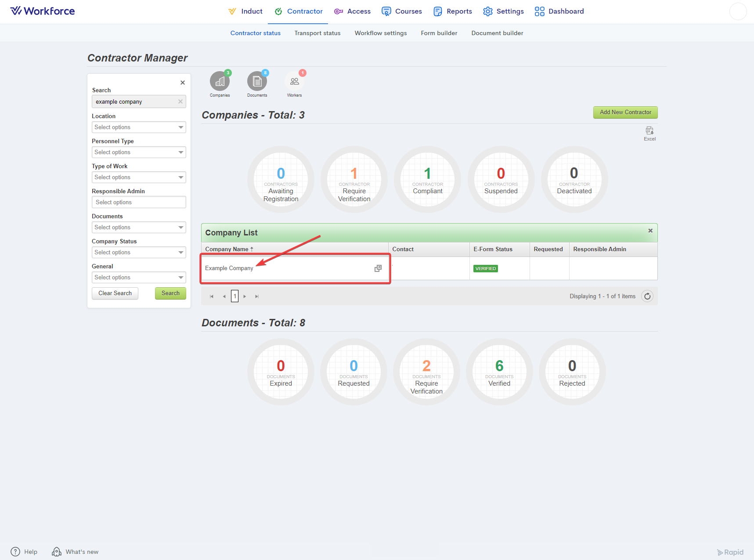Image resolution: width=754 pixels, height=560 pixels.
Task: Expand the Company Status dropdown
Action: [139, 253]
